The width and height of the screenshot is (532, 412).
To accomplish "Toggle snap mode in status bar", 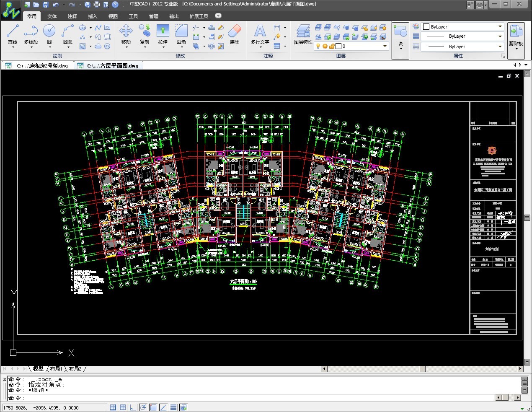I will [113, 407].
